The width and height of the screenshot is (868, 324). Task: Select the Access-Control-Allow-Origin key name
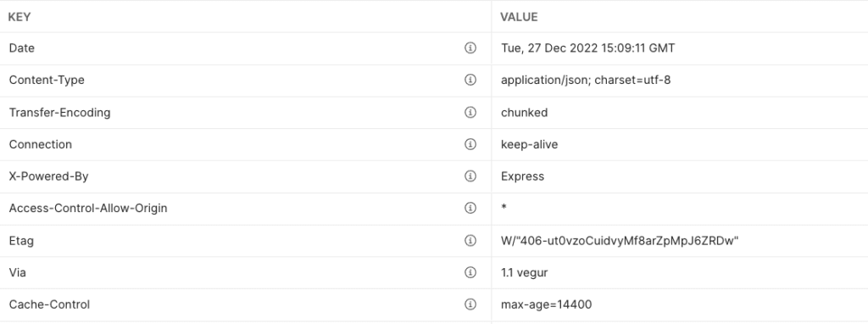(x=88, y=209)
